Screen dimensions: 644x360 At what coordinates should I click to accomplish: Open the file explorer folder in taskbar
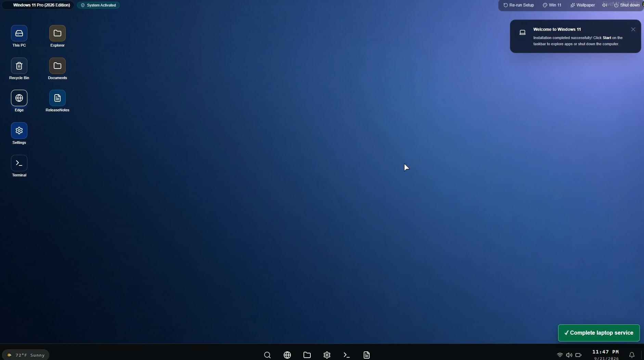(x=307, y=355)
